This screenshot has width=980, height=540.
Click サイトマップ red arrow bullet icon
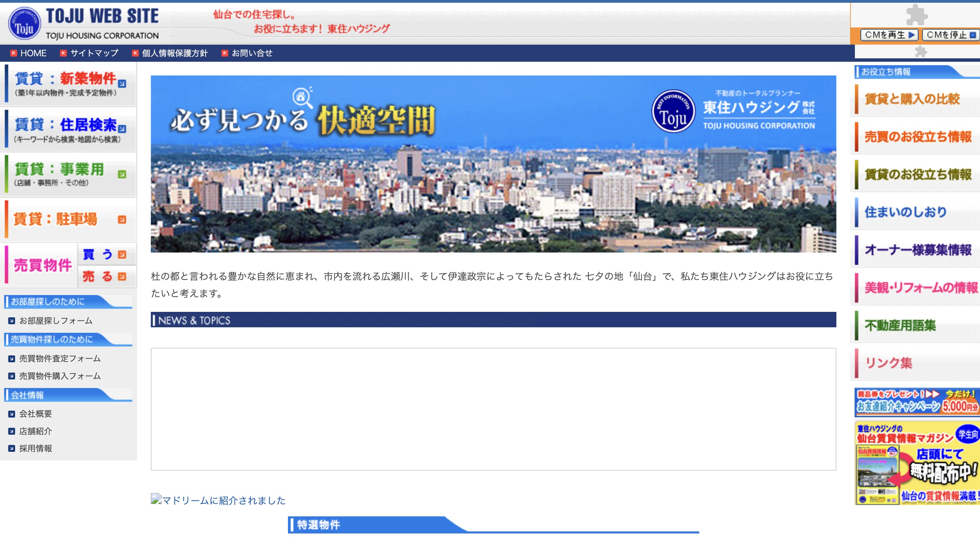pos(63,53)
